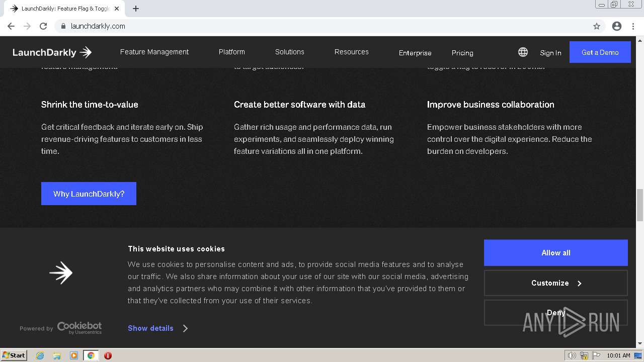Open the language globe selector
The image size is (644, 362).
pyautogui.click(x=523, y=52)
